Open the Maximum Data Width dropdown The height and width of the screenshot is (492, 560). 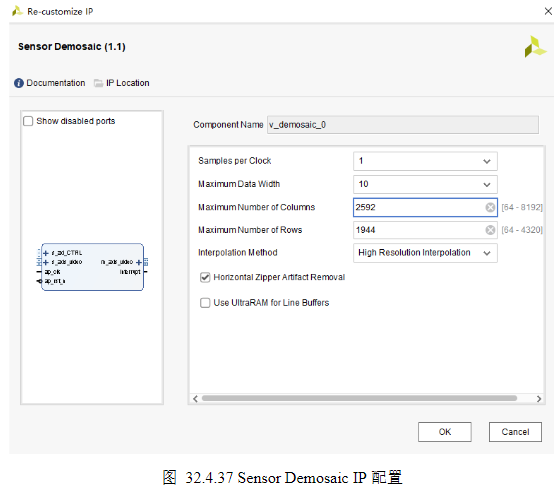click(x=425, y=184)
